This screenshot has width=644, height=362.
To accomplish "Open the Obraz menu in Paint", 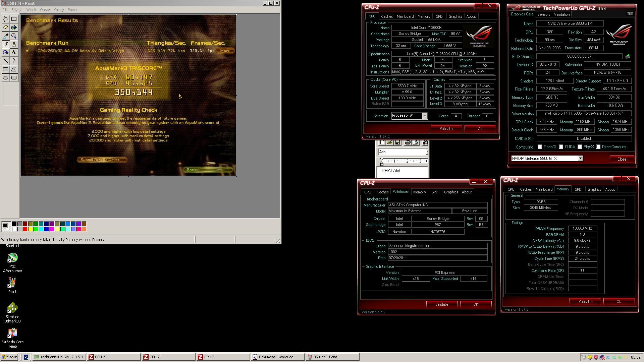I will pos(45,10).
